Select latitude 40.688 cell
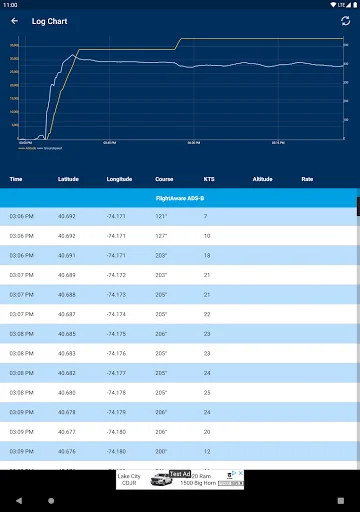The height and width of the screenshot is (512, 360). point(67,295)
